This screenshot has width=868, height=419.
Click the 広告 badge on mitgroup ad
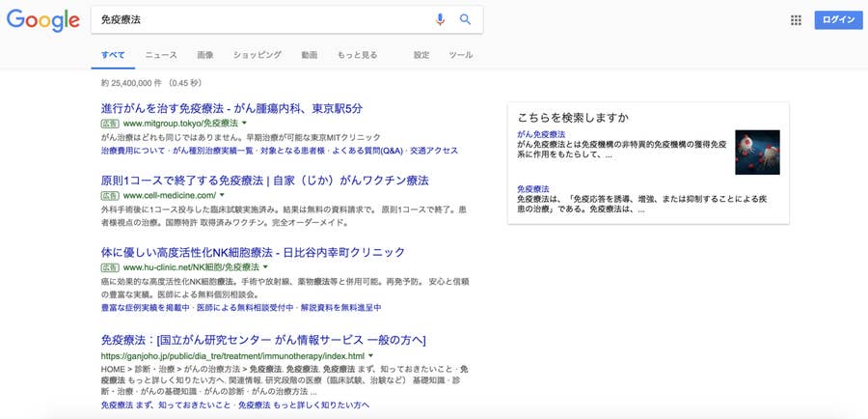point(110,123)
